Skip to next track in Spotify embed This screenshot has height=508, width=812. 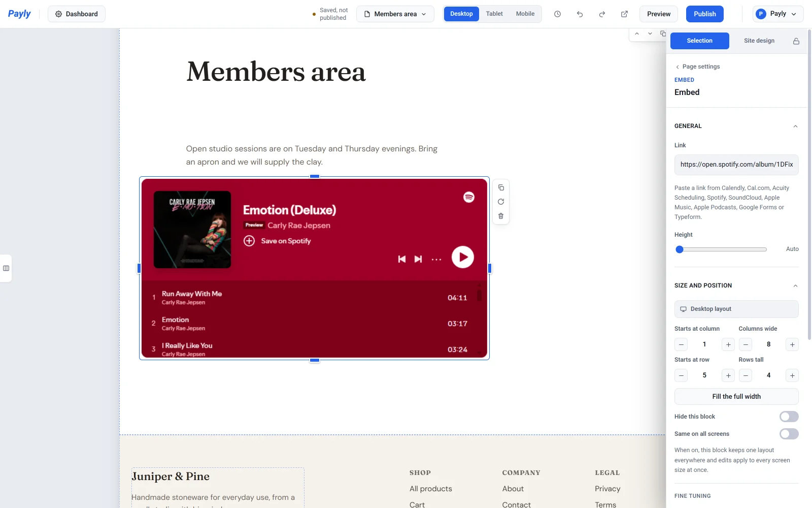coord(418,259)
